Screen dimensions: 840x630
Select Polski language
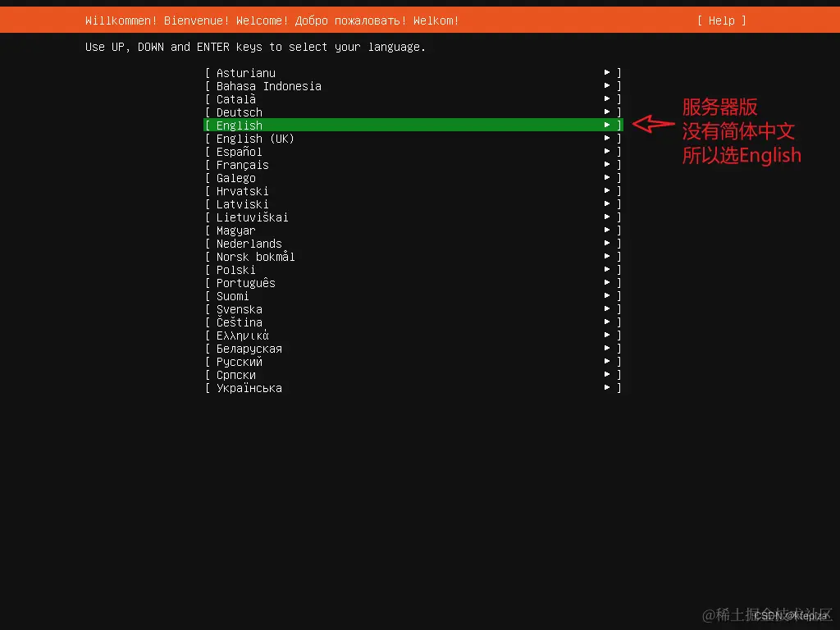(x=413, y=269)
